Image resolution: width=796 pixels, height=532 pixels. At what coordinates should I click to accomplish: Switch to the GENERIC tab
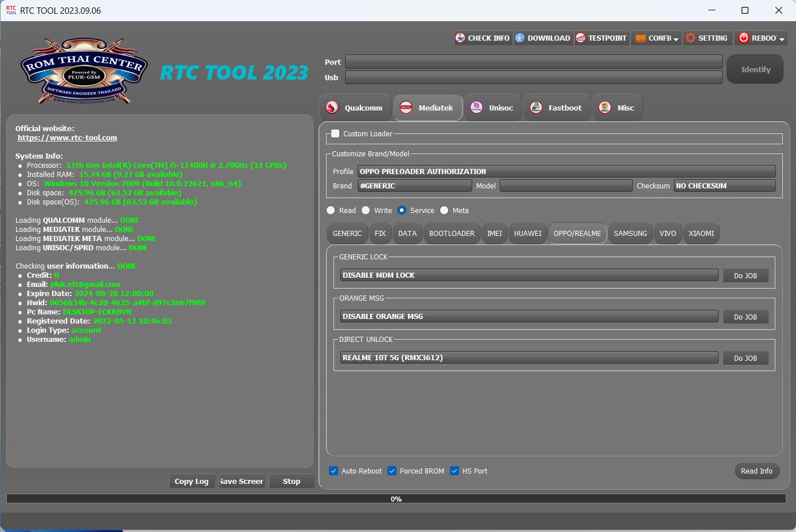(347, 234)
